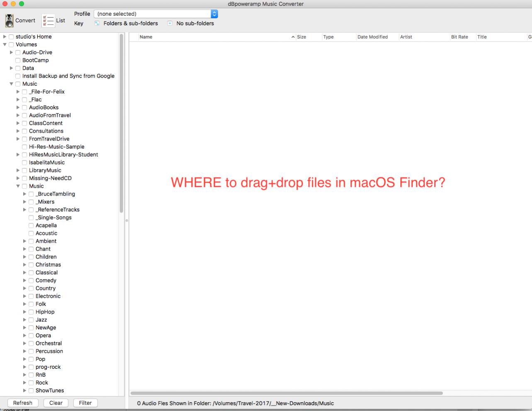
Task: Select the NewAge folder label
Action: tap(46, 328)
